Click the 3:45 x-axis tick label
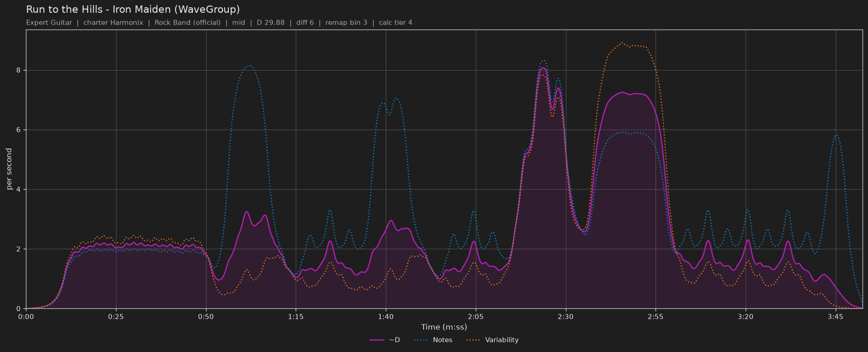868x352 pixels. [835, 317]
